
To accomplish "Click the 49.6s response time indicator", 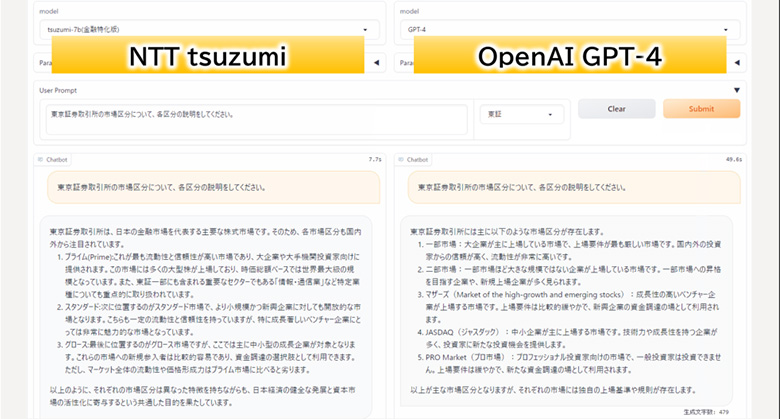I will pos(733,159).
